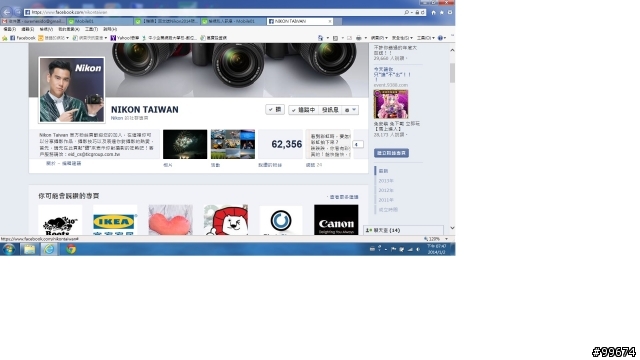Click the add-to-favorites star on favorites bar
This screenshot has height=360, width=640.
[x=5, y=38]
